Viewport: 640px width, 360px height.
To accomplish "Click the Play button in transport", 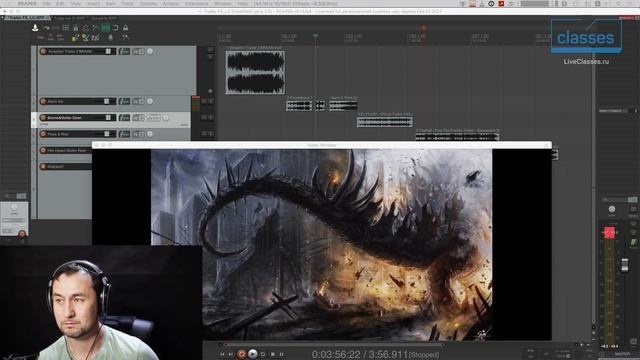I will (253, 354).
